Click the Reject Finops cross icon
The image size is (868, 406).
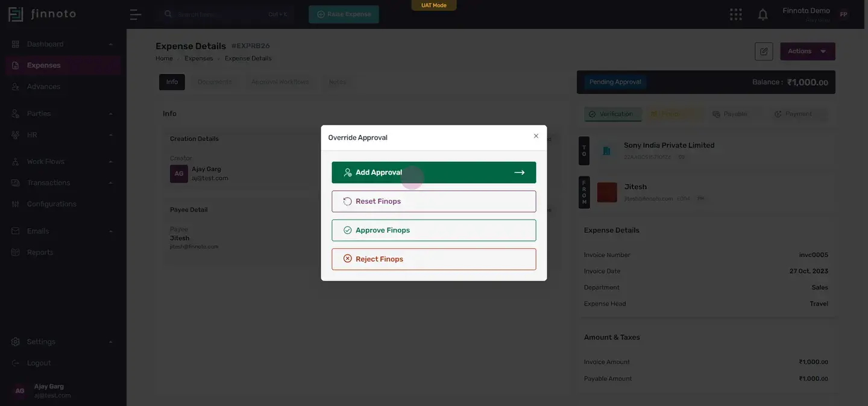(x=348, y=259)
